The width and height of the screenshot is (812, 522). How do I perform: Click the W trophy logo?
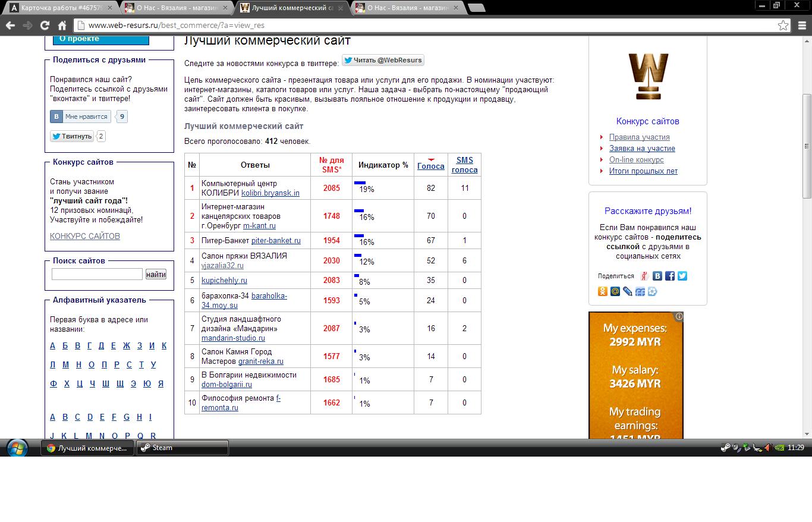click(648, 76)
